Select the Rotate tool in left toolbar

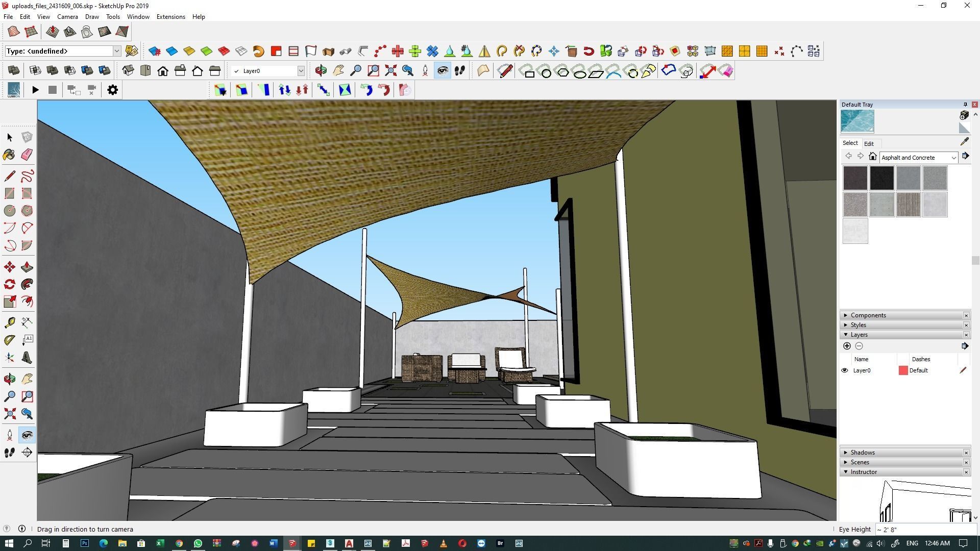click(9, 284)
